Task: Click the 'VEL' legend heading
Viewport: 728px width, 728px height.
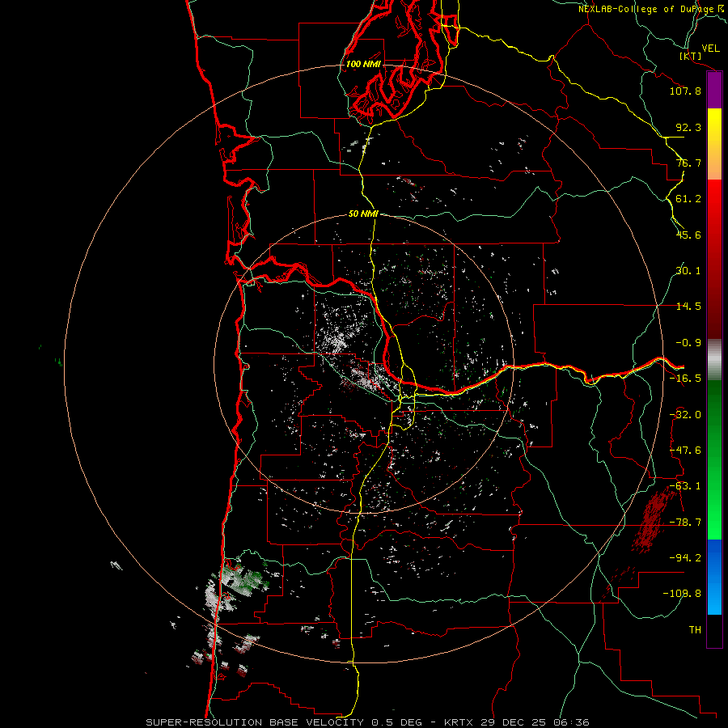Action: point(710,49)
